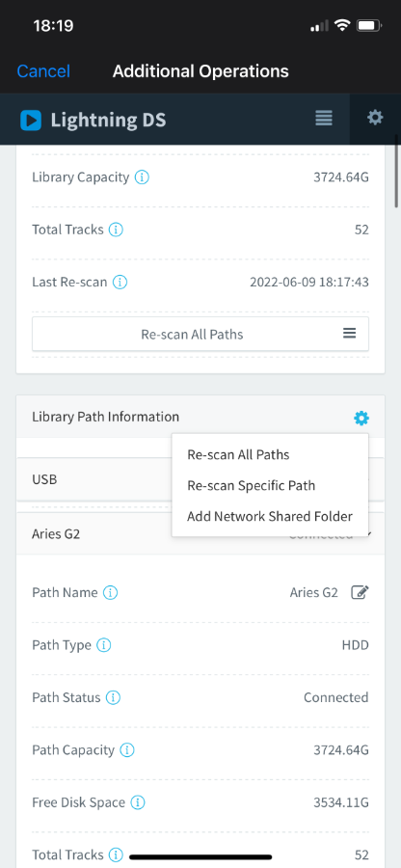
Task: Click the Re-scan All Paths button
Action: (x=200, y=334)
